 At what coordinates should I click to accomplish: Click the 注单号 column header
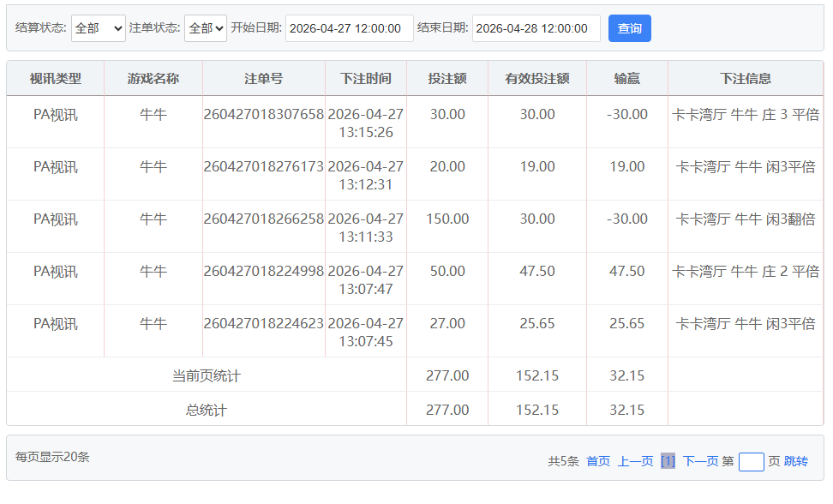(263, 78)
